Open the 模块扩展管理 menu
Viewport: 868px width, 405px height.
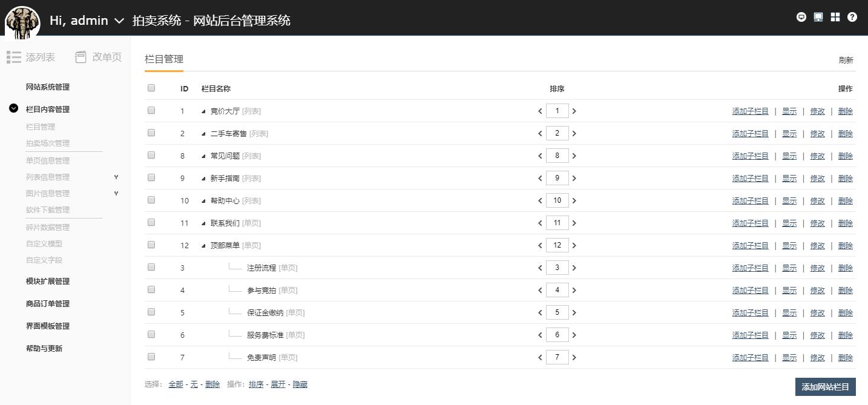[48, 281]
